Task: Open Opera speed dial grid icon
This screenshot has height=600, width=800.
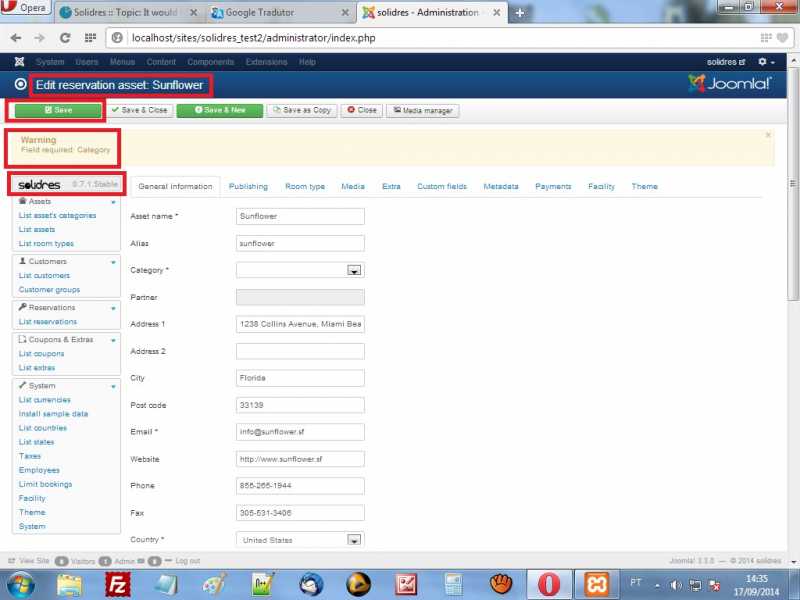Action: (91, 37)
